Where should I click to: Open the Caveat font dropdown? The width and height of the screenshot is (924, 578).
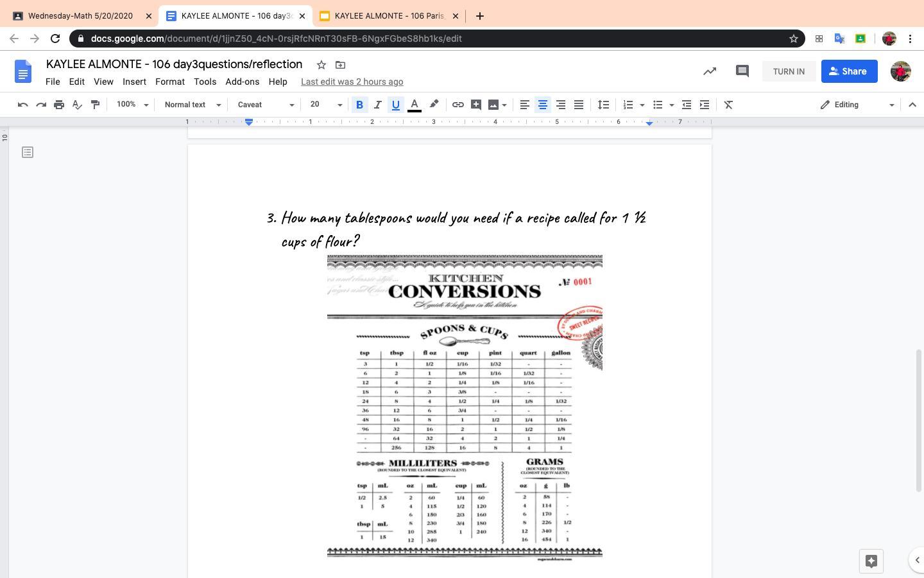(x=266, y=105)
